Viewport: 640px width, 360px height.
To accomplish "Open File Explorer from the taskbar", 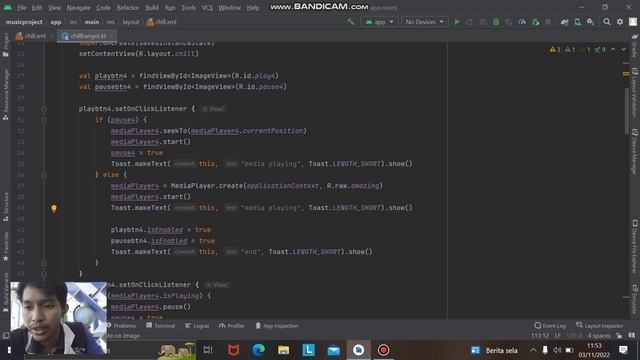I will coord(283,350).
